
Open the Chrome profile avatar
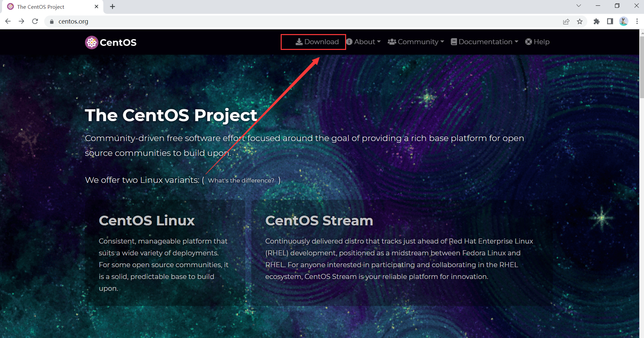pyautogui.click(x=623, y=22)
